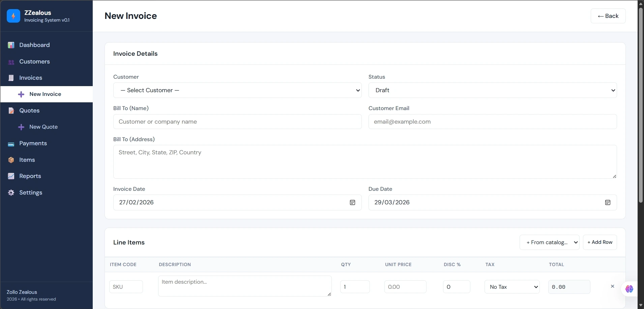
Task: Click the plus icon beside New Quote
Action: [x=21, y=127]
